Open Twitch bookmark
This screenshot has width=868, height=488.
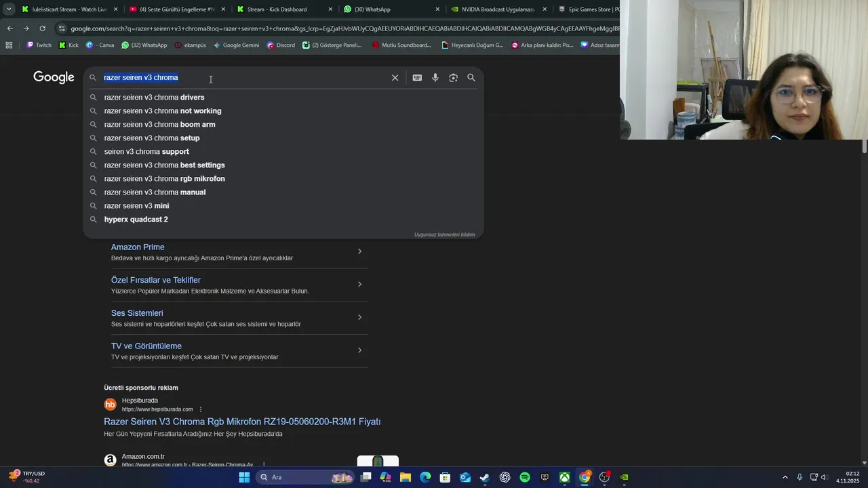tap(39, 45)
